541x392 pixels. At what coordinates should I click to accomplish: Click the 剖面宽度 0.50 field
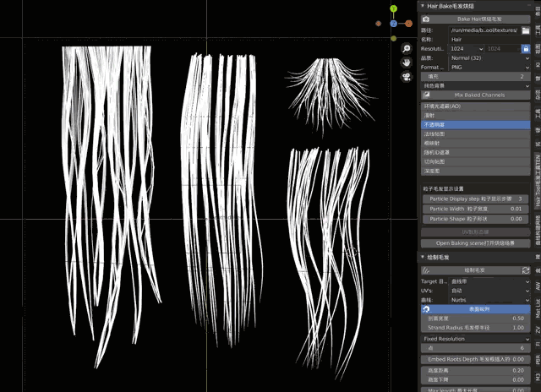[x=476, y=318]
